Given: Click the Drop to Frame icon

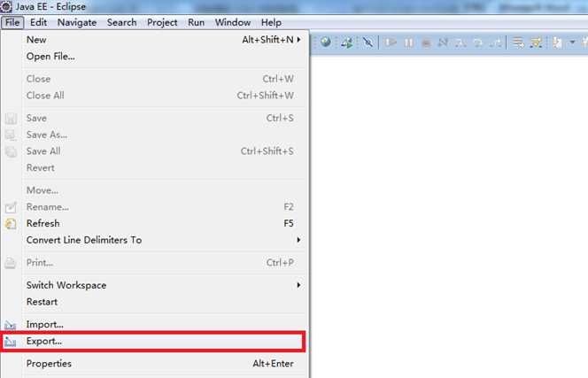Looking at the screenshot, I should click(x=518, y=42).
